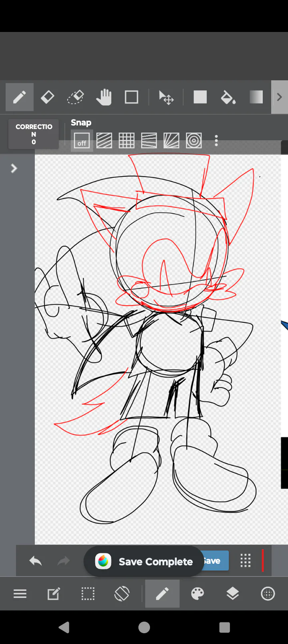The height and width of the screenshot is (644, 288).
Task: Tap the red brush color indicator
Action: click(x=263, y=561)
